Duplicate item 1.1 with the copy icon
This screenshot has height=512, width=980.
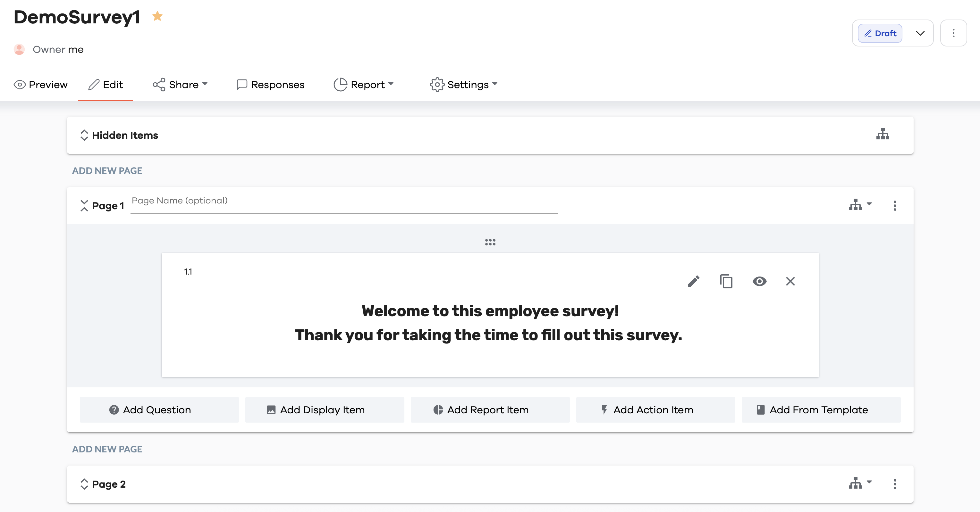point(726,281)
